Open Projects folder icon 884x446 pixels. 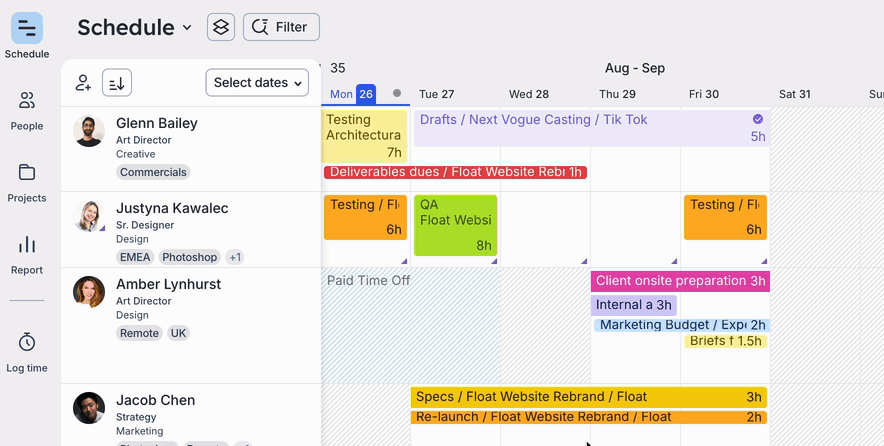[x=27, y=173]
